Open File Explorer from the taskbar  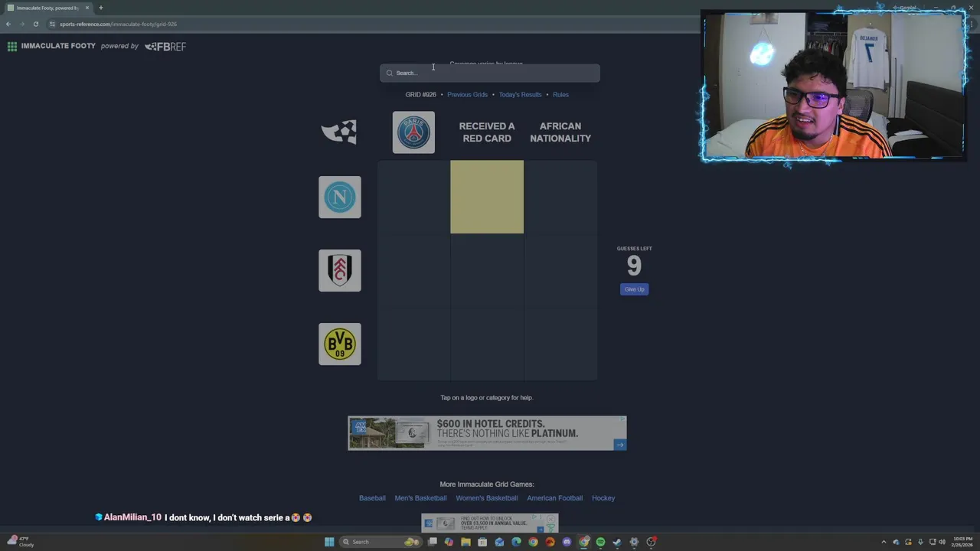pos(465,542)
